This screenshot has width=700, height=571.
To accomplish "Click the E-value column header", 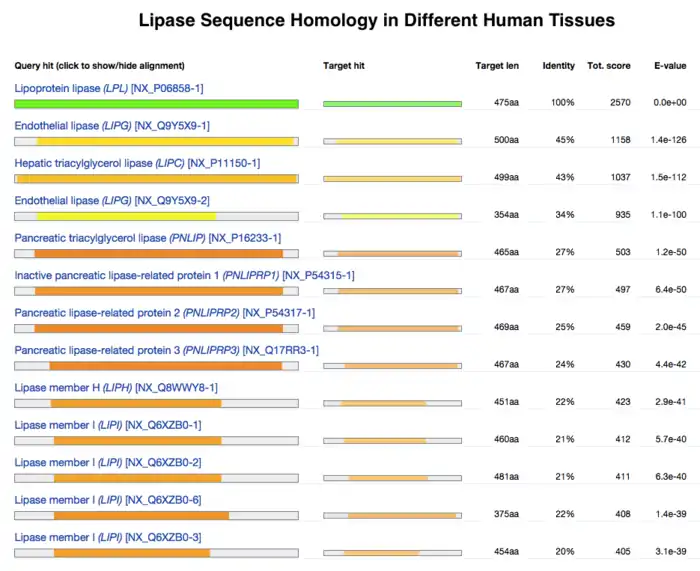I will 669,66.
